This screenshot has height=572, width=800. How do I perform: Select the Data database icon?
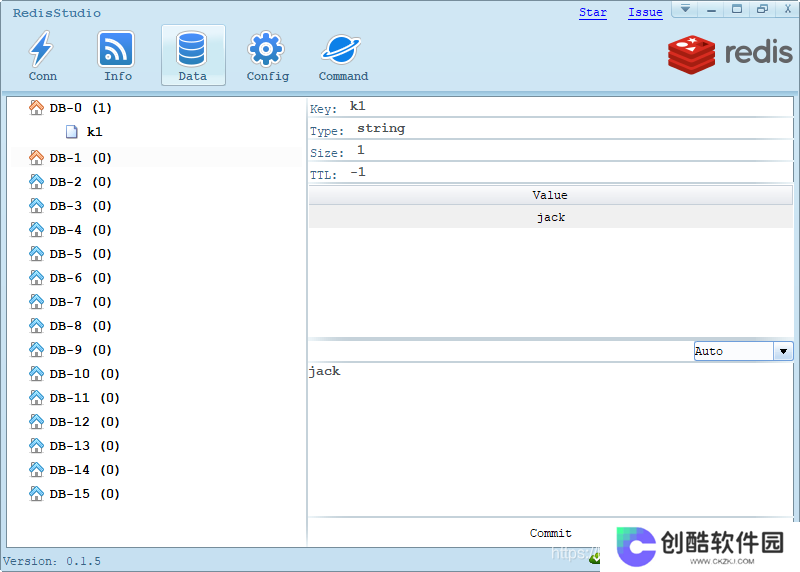pos(191,49)
